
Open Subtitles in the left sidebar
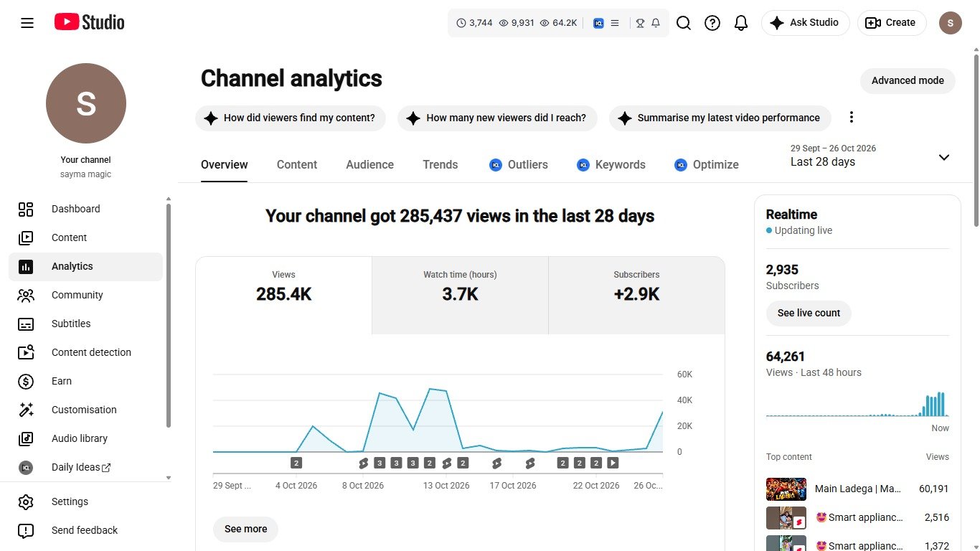(x=86, y=324)
